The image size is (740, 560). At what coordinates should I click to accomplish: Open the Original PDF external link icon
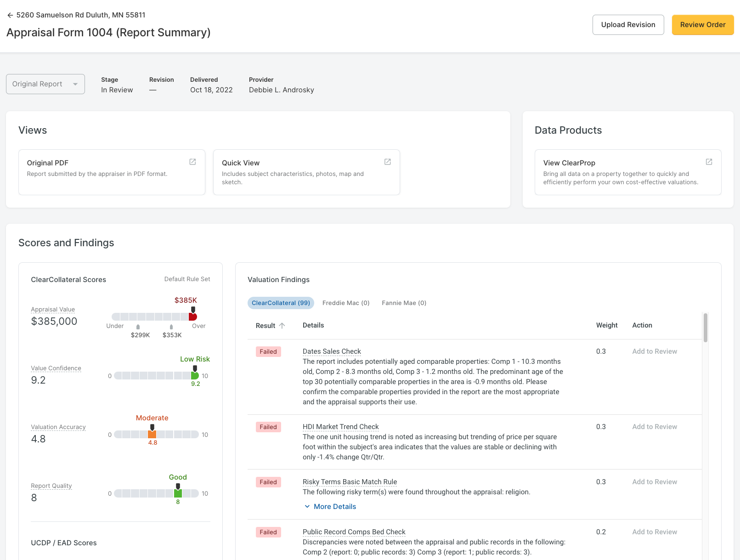click(x=192, y=162)
